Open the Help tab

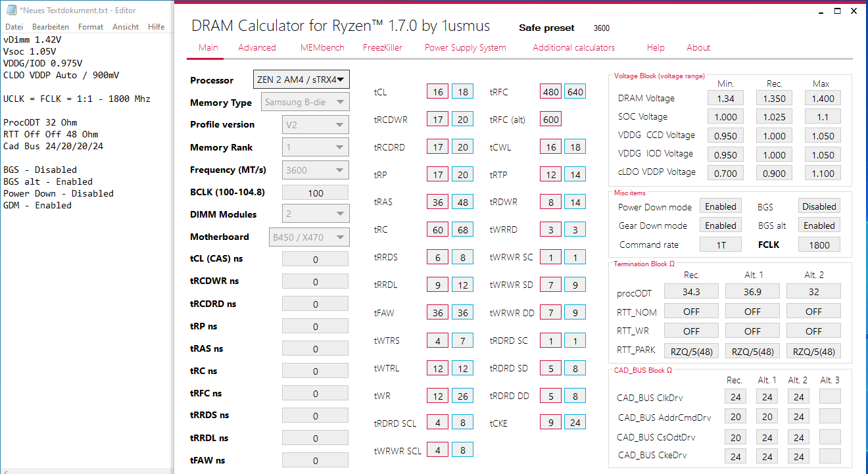coord(656,47)
